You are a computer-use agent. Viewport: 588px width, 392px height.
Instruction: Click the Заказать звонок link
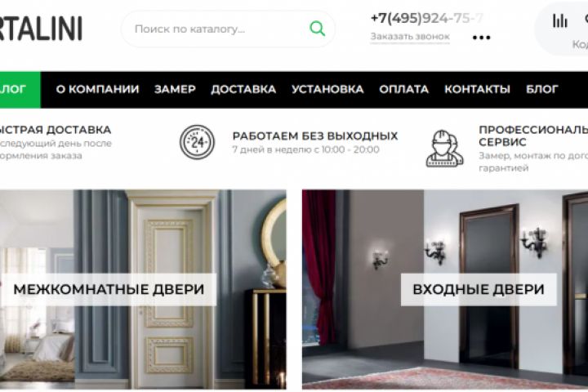410,37
